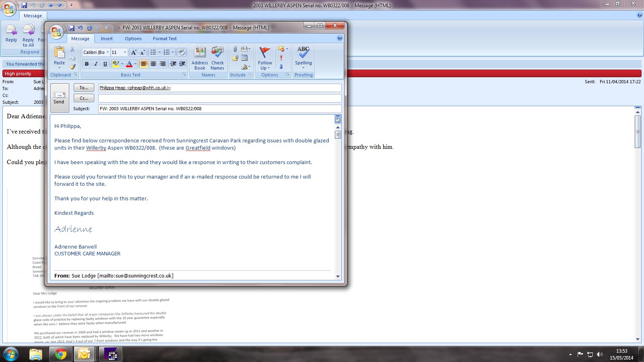Click the Check Names icon
644x362 pixels.
[x=217, y=58]
